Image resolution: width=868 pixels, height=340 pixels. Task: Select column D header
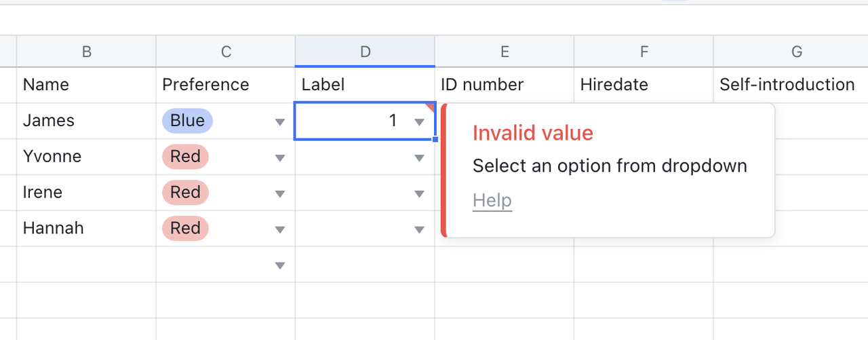click(365, 52)
